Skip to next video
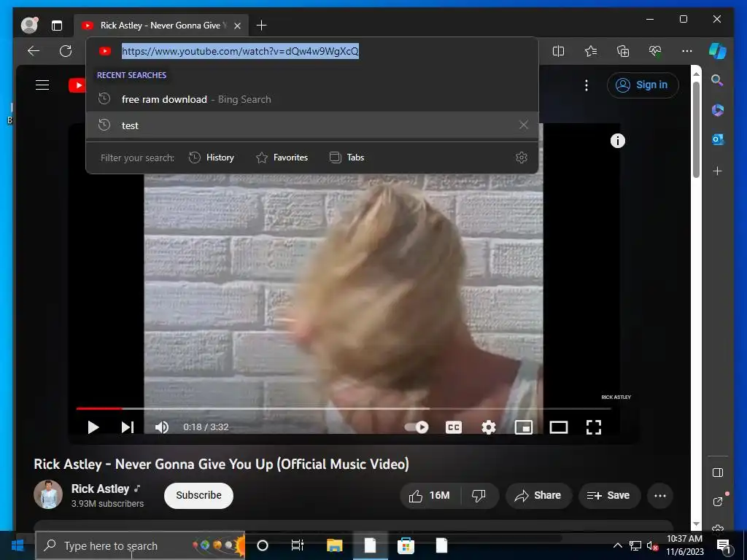 point(127,427)
